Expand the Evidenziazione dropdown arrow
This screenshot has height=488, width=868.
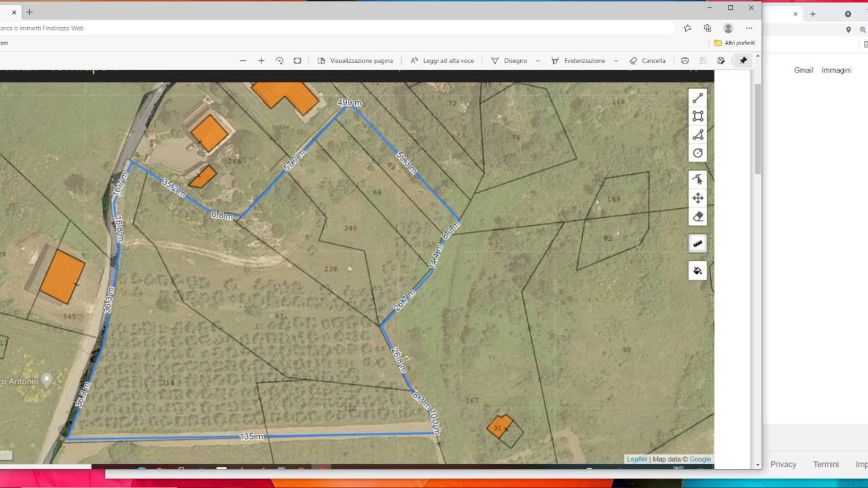tap(616, 61)
